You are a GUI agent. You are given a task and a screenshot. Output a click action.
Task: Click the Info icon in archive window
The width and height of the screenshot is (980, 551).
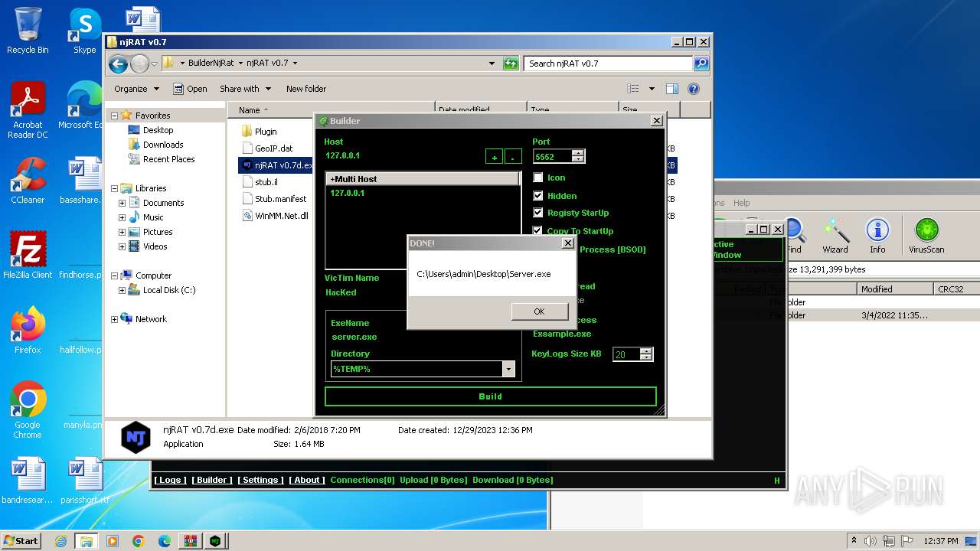877,236
